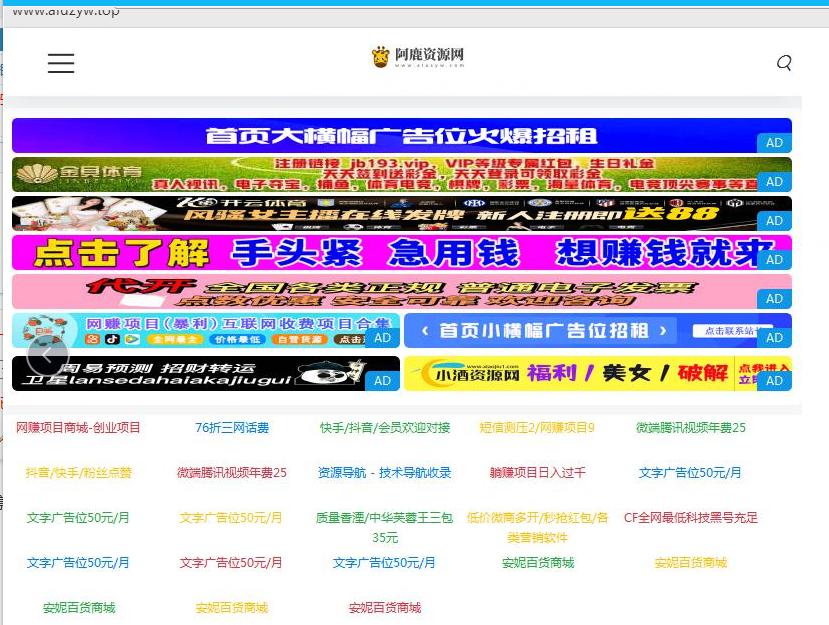
Task: Open the 开云体育 black banner ad
Action: point(402,214)
